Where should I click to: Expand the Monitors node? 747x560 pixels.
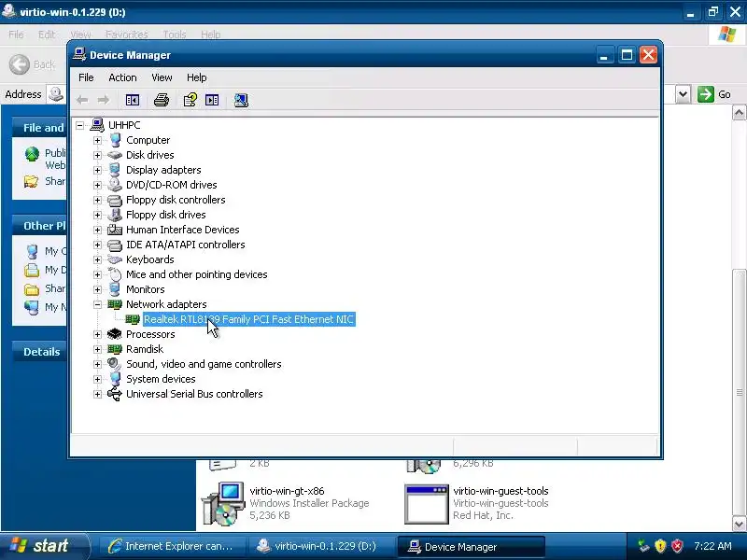[x=97, y=289]
